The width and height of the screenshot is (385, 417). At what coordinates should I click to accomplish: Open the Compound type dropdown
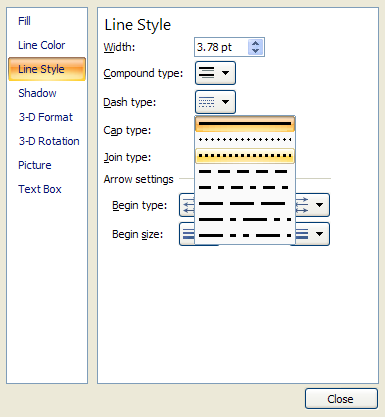[215, 73]
